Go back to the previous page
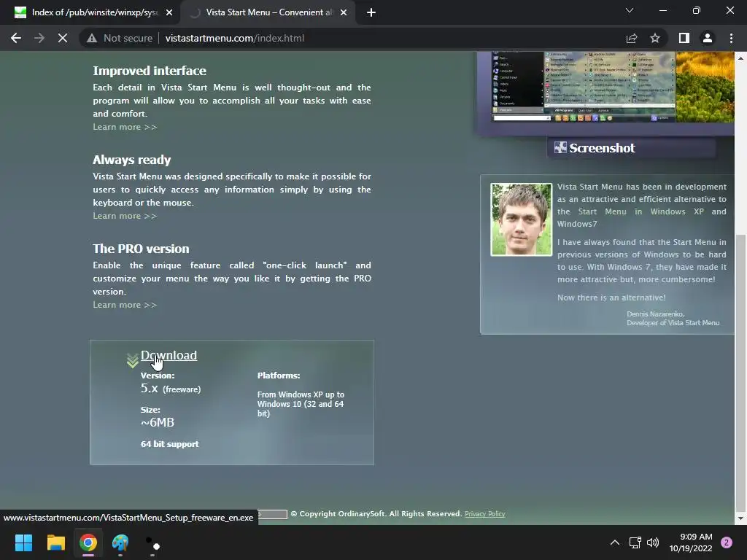This screenshot has height=560, width=747. point(16,38)
